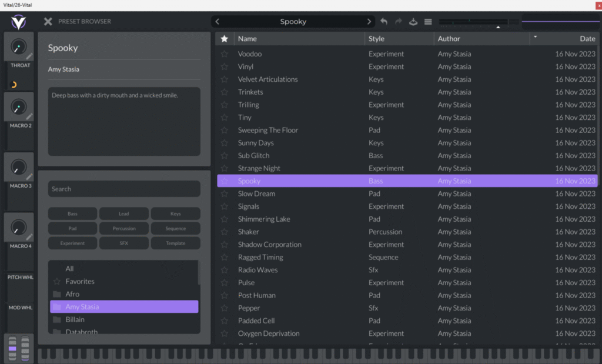
Task: Go to next preset arrow
Action: [x=369, y=22]
